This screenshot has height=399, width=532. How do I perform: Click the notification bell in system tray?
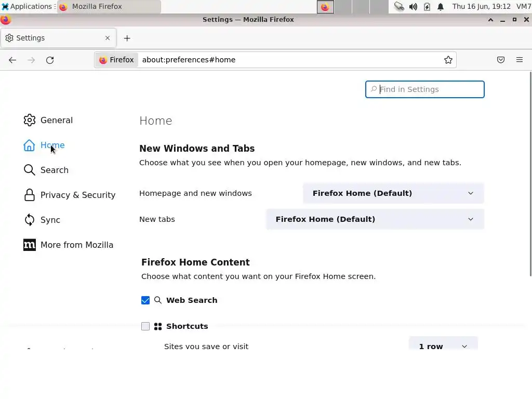(441, 7)
